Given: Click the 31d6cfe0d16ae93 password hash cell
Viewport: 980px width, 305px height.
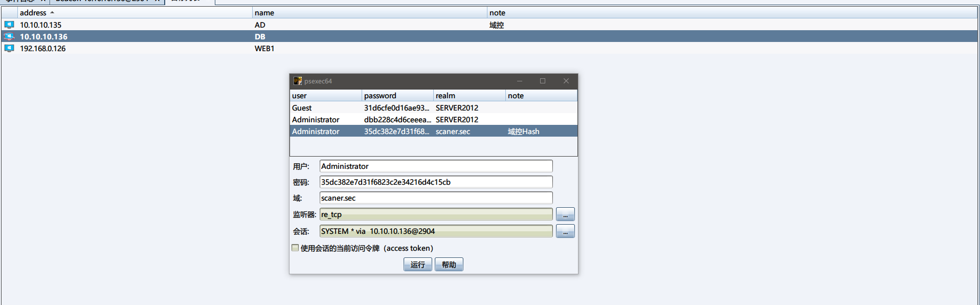Looking at the screenshot, I should (397, 108).
